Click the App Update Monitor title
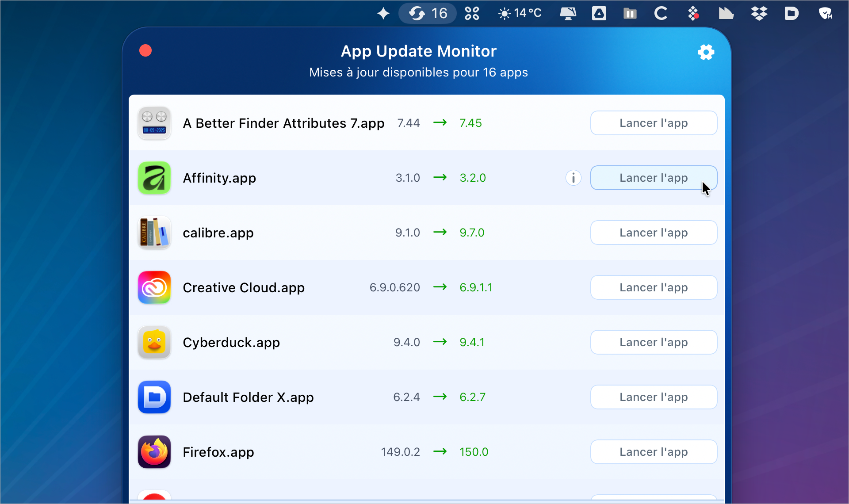 point(419,51)
